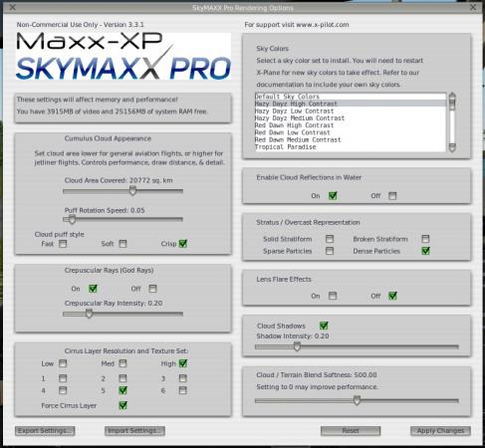Close dialog with top-right X icon
This screenshot has width=485, height=448.
click(x=473, y=7)
